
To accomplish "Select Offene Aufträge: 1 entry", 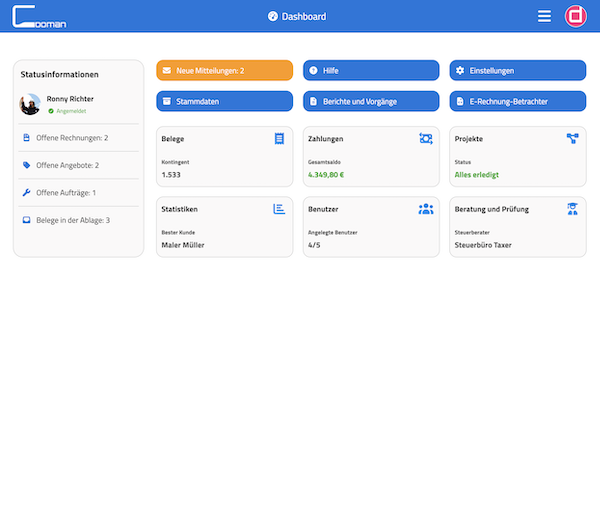I will pyautogui.click(x=78, y=193).
